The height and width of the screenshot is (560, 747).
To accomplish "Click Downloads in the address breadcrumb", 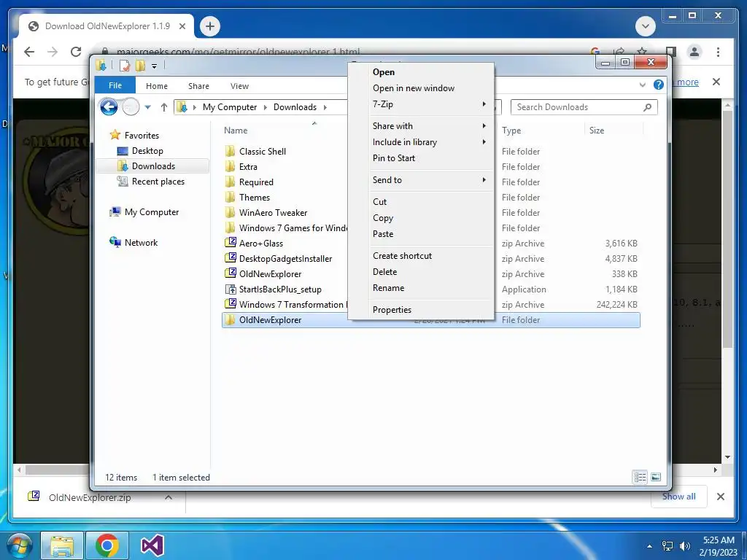I will (295, 107).
